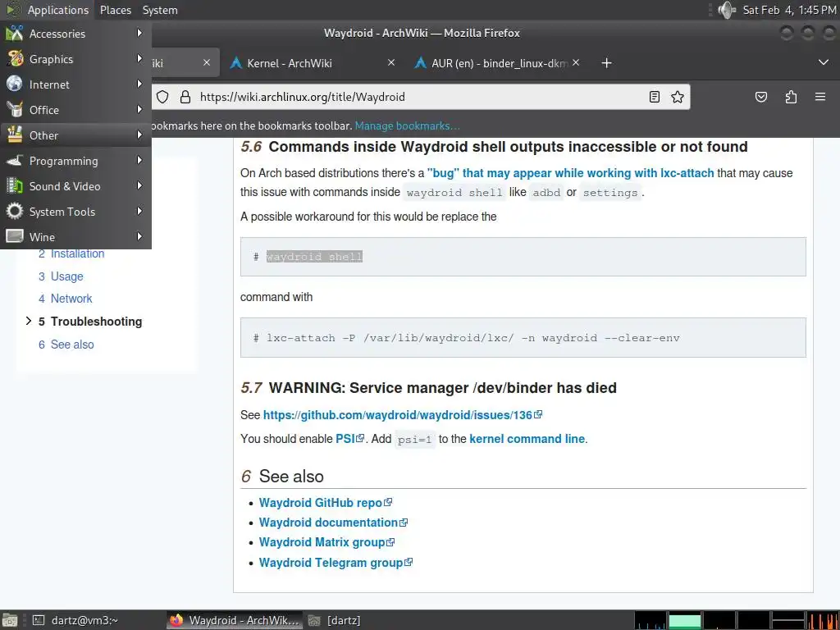Open the Waydroid Matrix group link
Image resolution: width=840 pixels, height=630 pixels.
(326, 542)
